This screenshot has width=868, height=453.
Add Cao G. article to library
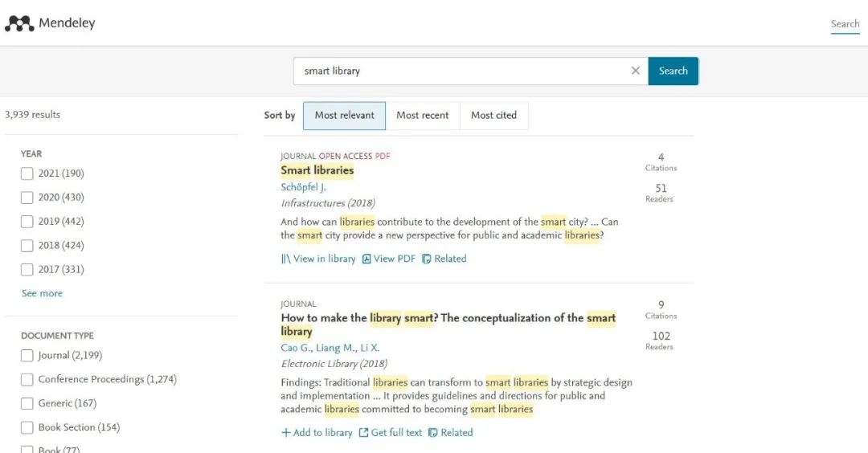(x=317, y=432)
